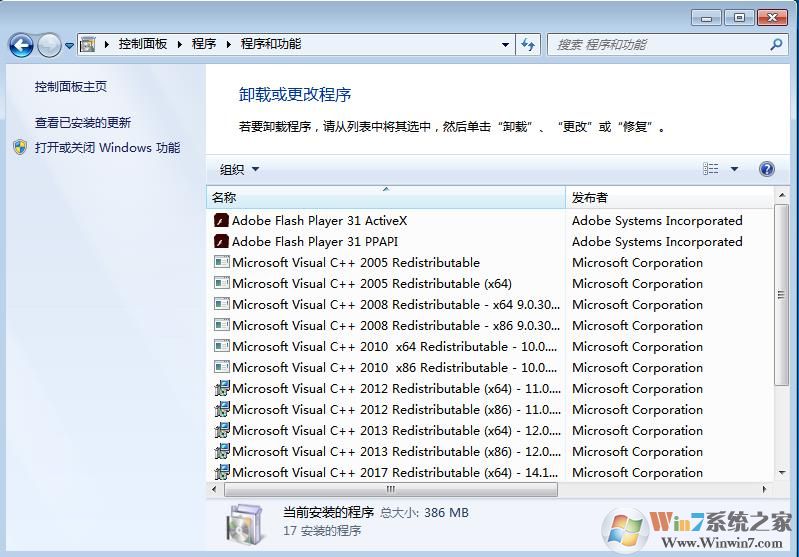Click icon of Visual C++ 2013 (x64) entry
The height and width of the screenshot is (557, 799).
point(222,430)
